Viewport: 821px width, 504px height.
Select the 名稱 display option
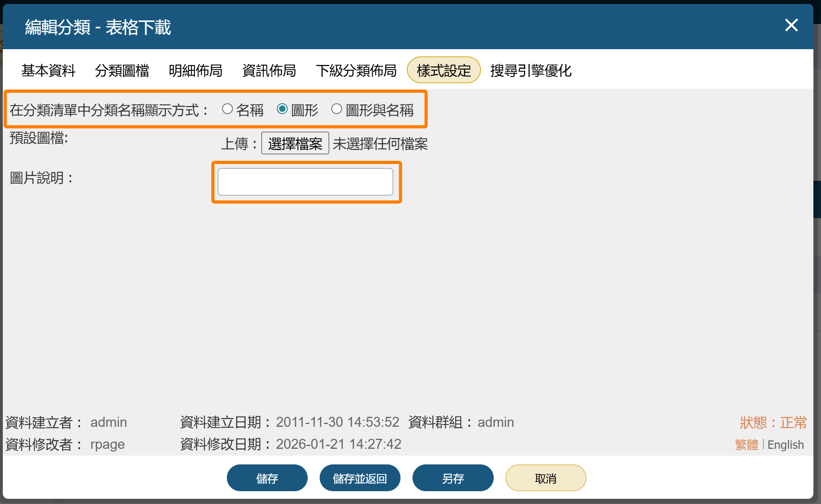click(x=228, y=108)
